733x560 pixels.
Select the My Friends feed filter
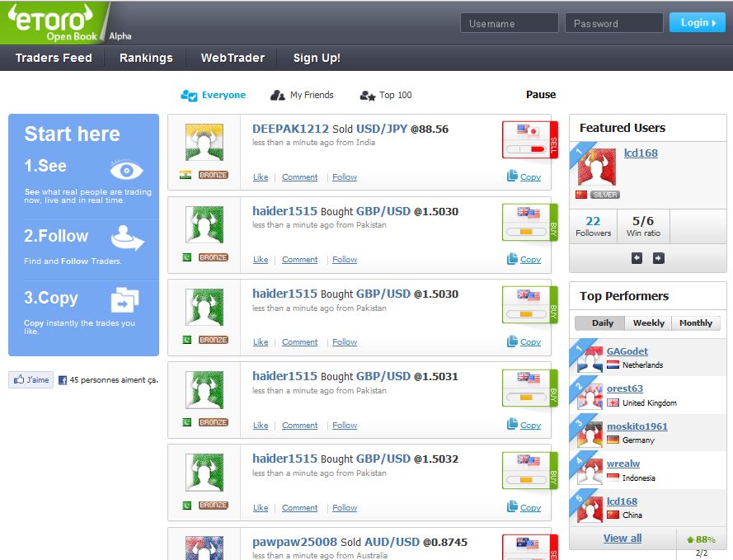tap(302, 96)
